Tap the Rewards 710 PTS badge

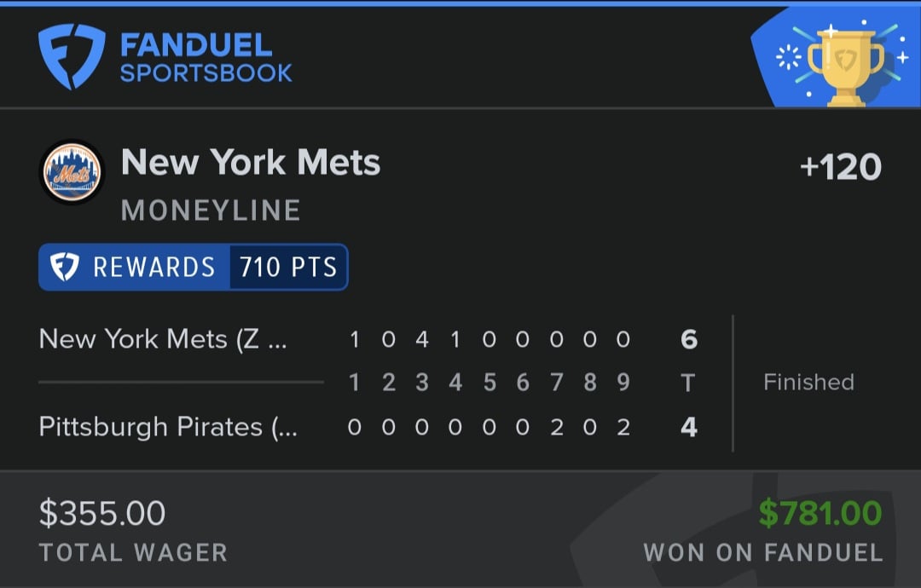click(194, 267)
